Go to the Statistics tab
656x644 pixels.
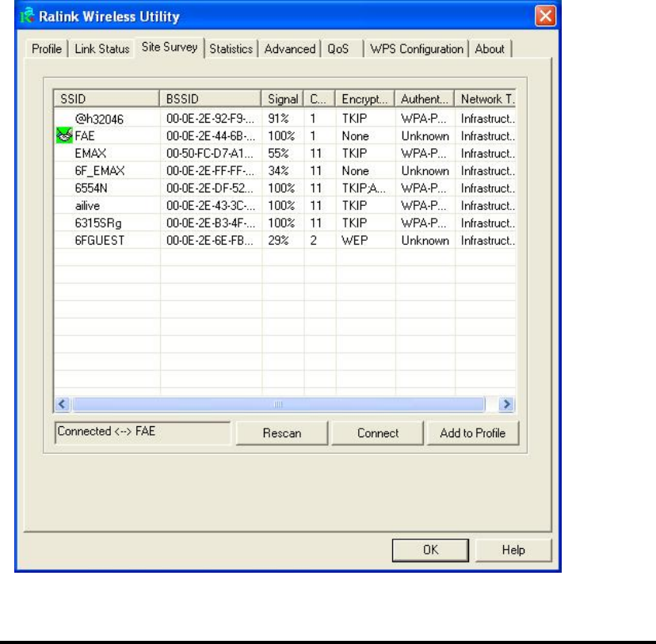231,49
